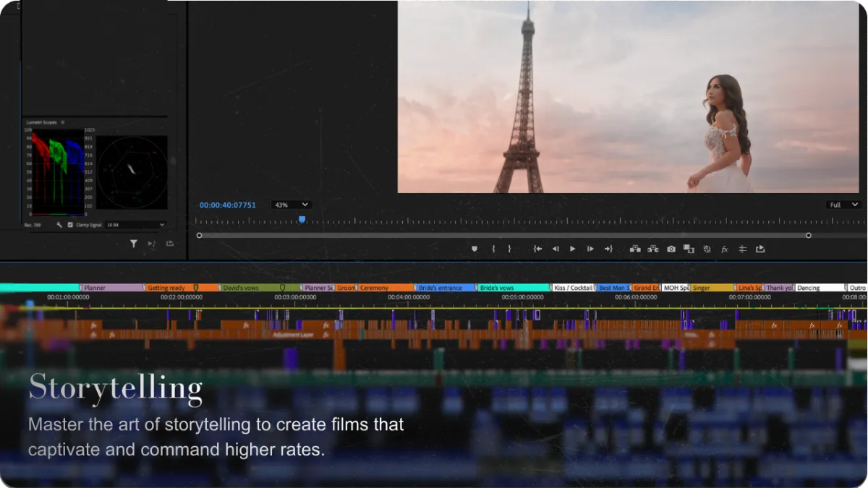
Task: Select the Bride's entrance chapter marker
Action: click(445, 288)
